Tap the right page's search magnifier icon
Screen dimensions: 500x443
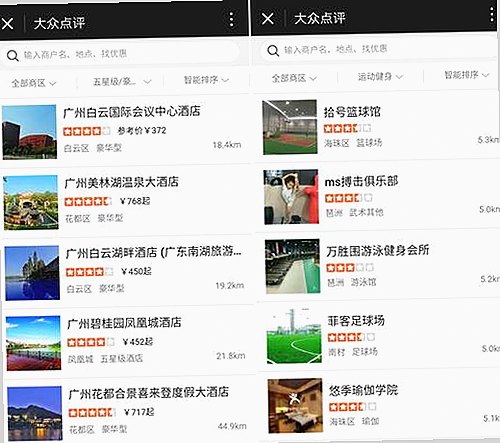click(x=273, y=51)
